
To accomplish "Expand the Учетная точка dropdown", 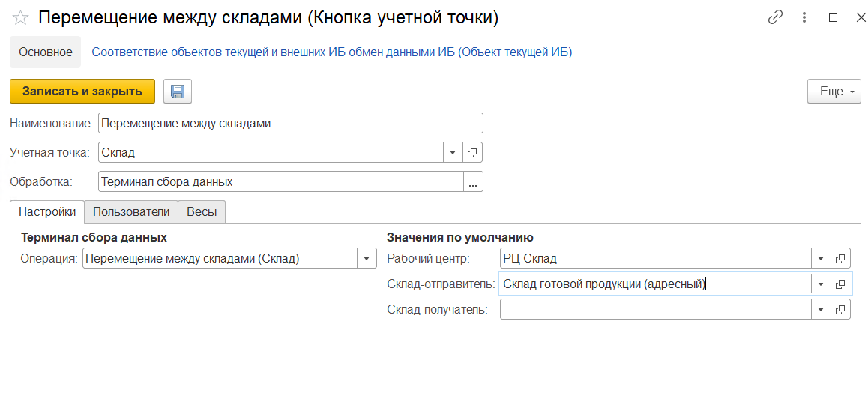I will (453, 152).
